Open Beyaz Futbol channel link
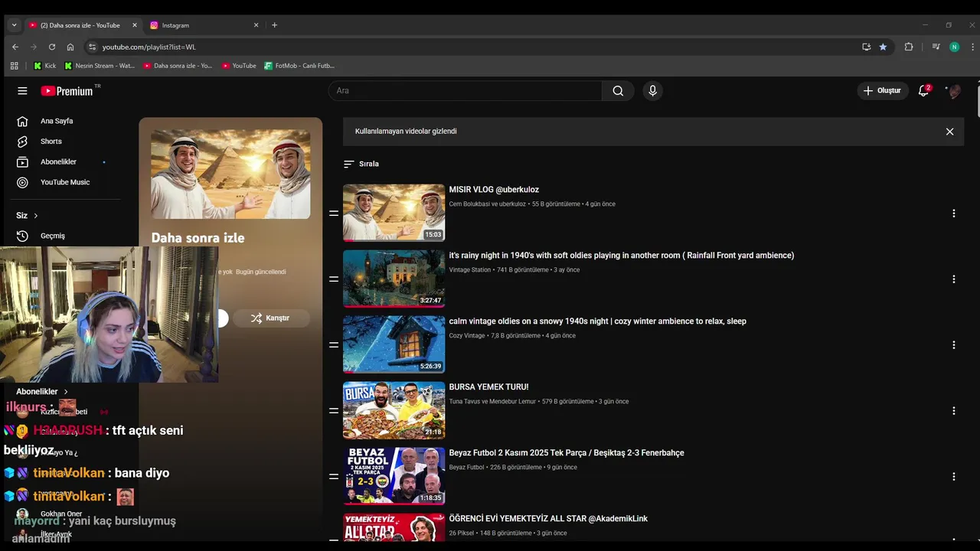980x551 pixels. click(x=466, y=468)
